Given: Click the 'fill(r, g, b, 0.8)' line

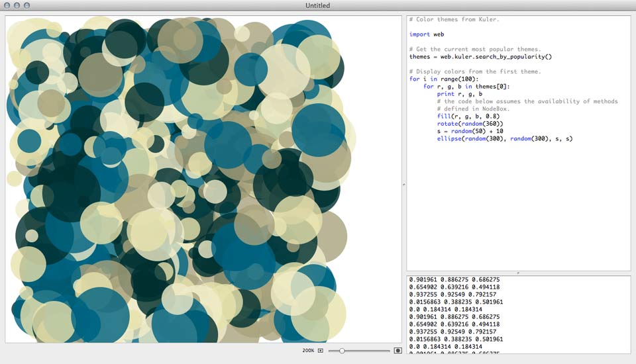Looking at the screenshot, I should click(468, 116).
